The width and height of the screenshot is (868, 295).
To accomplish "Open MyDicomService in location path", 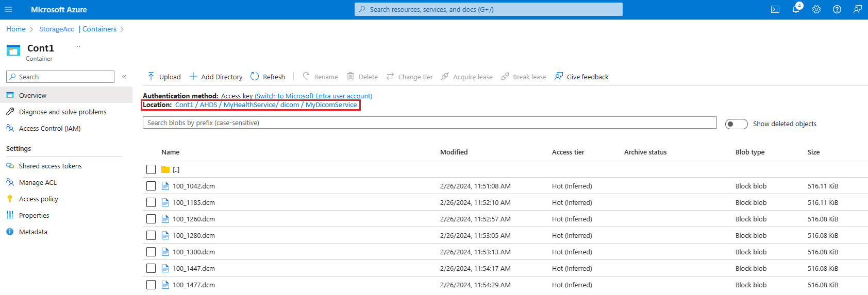I will (x=331, y=105).
